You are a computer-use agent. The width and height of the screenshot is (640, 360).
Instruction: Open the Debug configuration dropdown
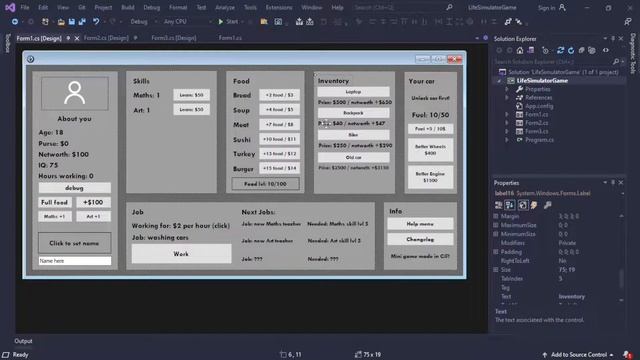click(144, 21)
